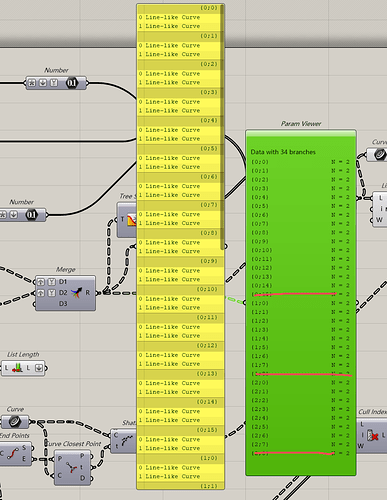Image resolution: width=387 pixels, height=500 pixels.
Task: Select the Cull Index component red X icon
Action: pyautogui.click(x=373, y=435)
